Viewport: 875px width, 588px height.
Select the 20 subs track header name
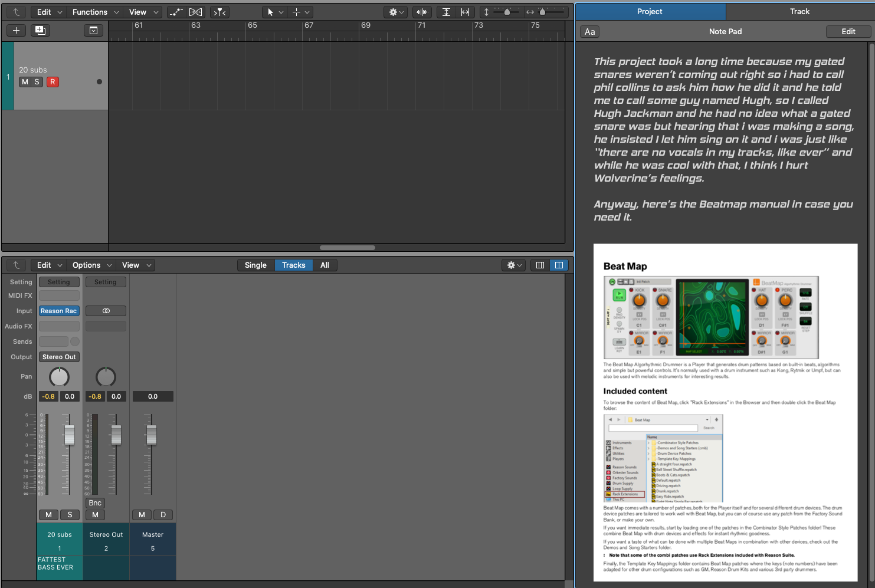(33, 70)
